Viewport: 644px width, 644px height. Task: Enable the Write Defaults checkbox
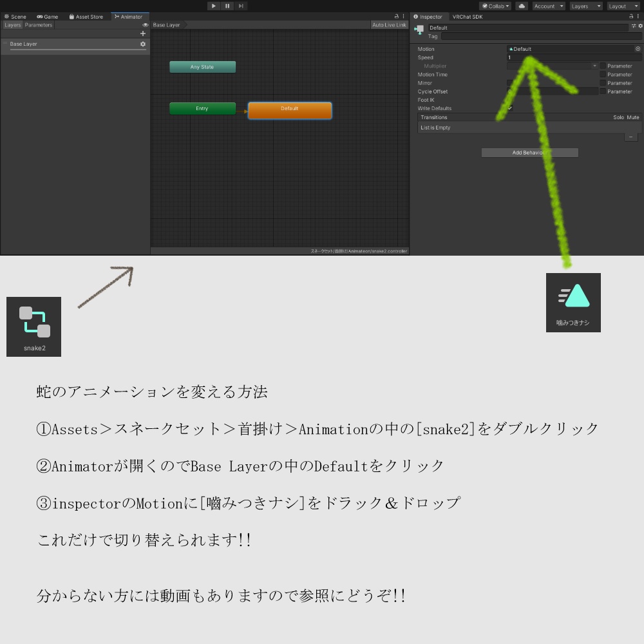click(509, 108)
